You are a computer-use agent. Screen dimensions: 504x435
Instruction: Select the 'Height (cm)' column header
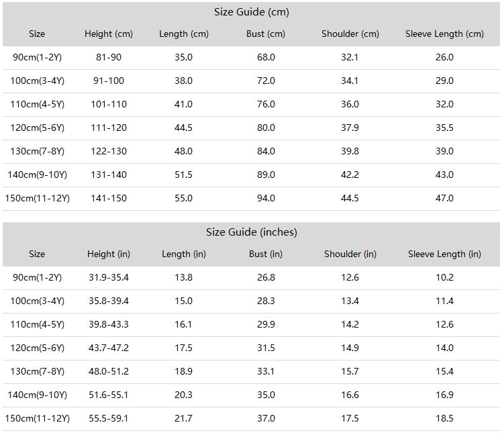coord(109,34)
